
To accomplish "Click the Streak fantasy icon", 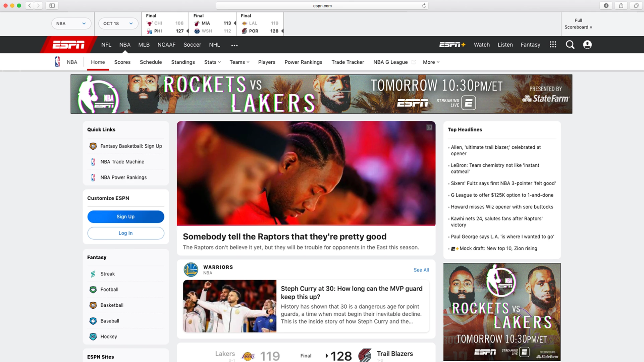I will pyautogui.click(x=93, y=274).
